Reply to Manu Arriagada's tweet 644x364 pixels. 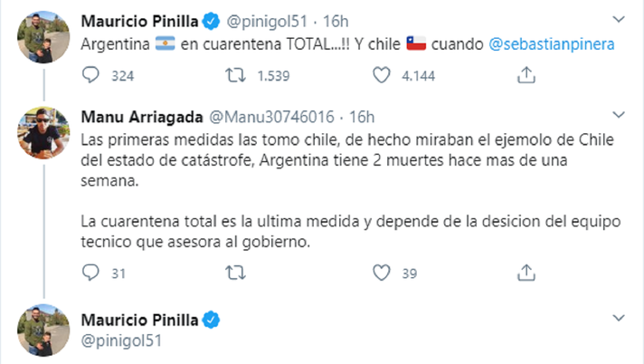(90, 272)
